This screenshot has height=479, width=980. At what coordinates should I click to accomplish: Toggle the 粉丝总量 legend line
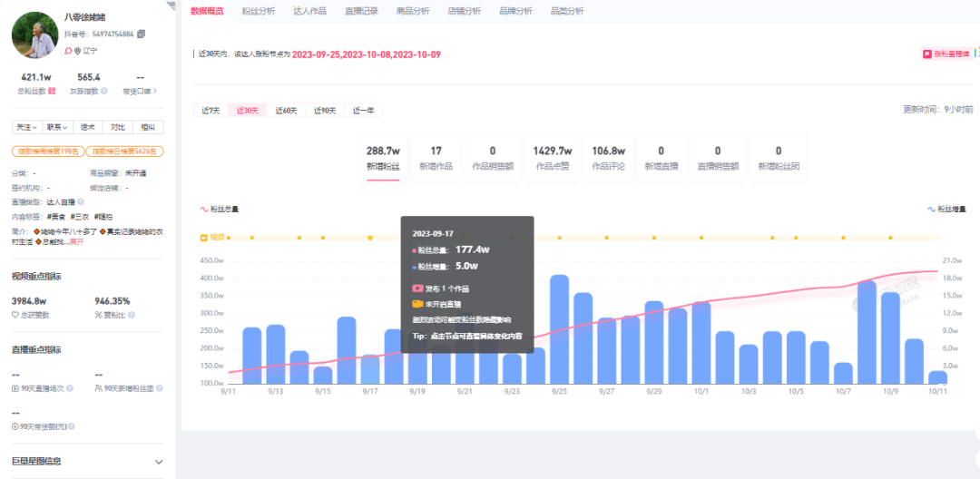(219, 209)
